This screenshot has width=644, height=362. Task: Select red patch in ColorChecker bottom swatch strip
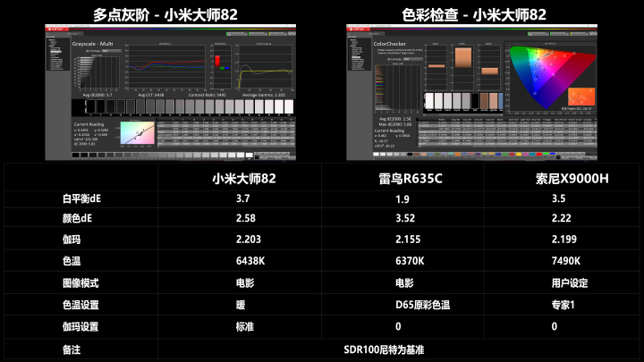pos(538,155)
